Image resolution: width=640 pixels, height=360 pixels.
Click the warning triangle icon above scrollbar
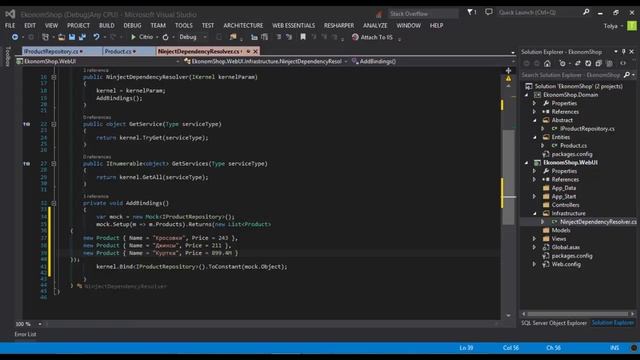pos(508,78)
